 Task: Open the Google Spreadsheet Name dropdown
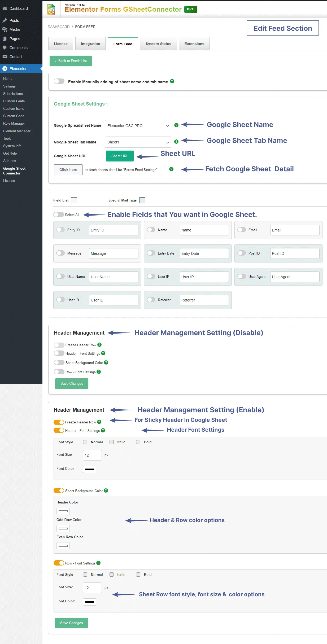tap(138, 126)
